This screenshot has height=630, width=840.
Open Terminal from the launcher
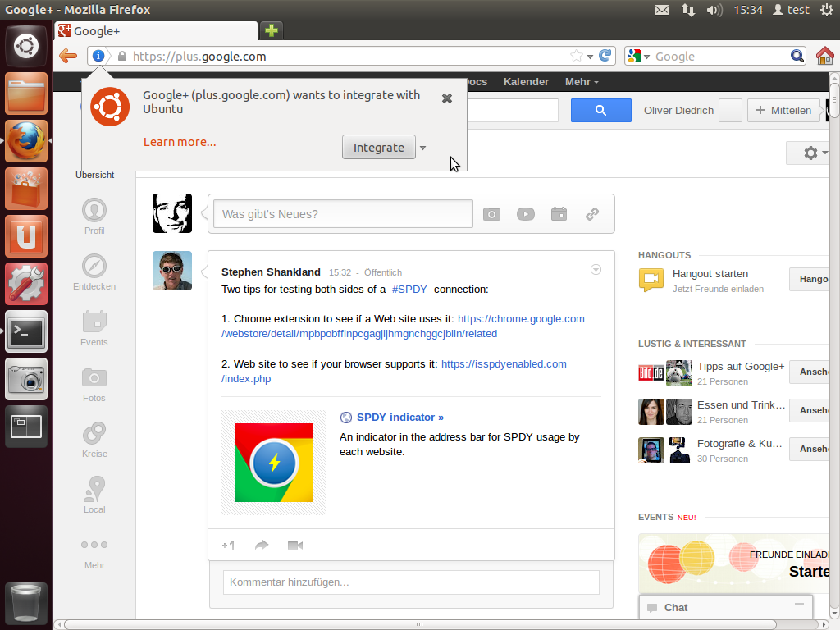[x=26, y=331]
